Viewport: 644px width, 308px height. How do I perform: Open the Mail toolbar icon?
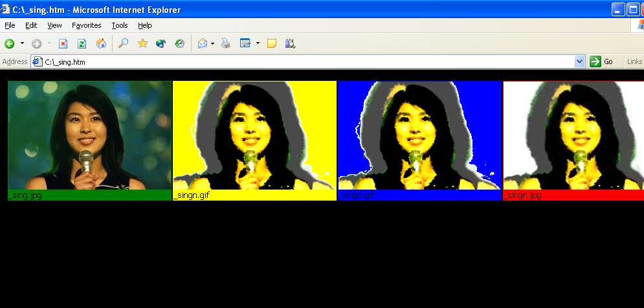point(203,44)
